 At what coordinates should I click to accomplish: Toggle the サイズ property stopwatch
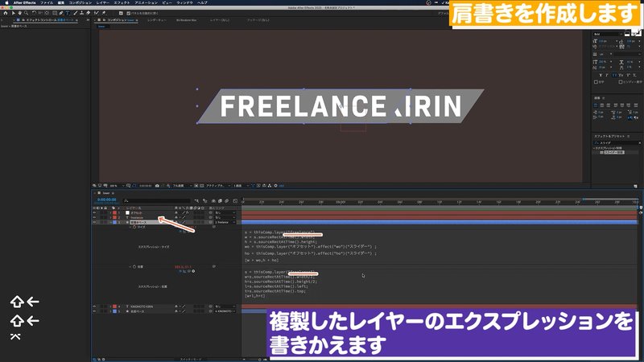[134, 227]
